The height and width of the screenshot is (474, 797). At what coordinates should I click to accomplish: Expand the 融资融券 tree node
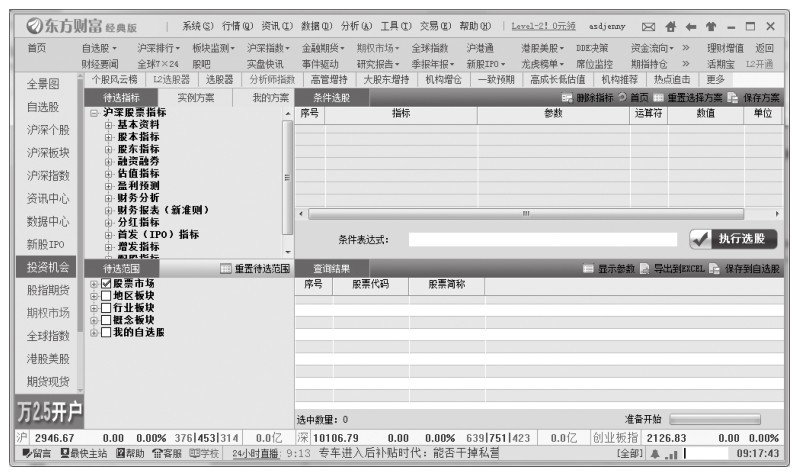tap(108, 162)
